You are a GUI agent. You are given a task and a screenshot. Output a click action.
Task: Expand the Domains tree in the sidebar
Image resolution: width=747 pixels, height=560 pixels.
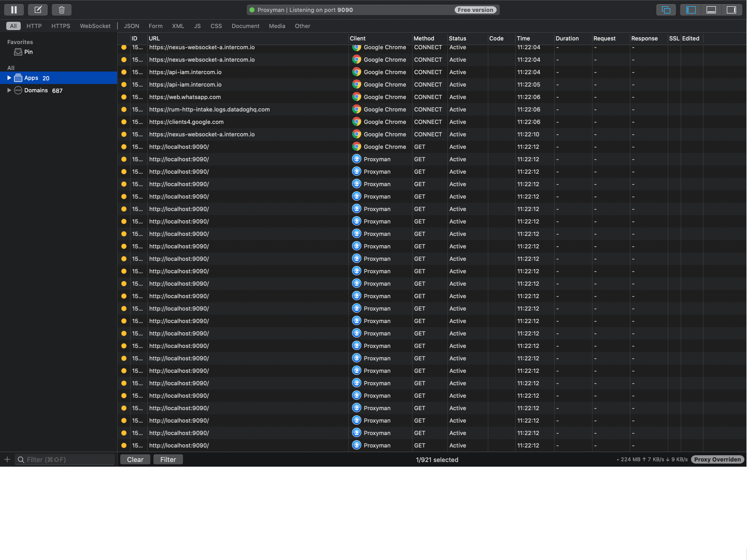(9, 90)
